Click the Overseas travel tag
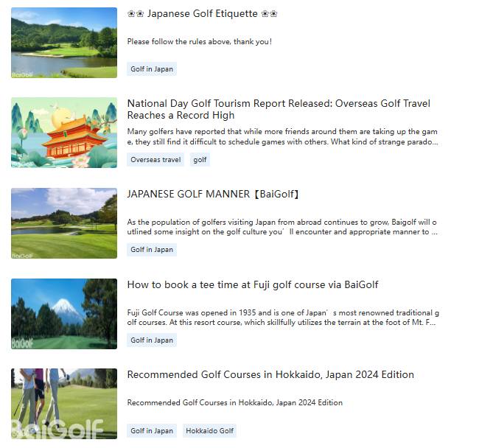 click(155, 159)
